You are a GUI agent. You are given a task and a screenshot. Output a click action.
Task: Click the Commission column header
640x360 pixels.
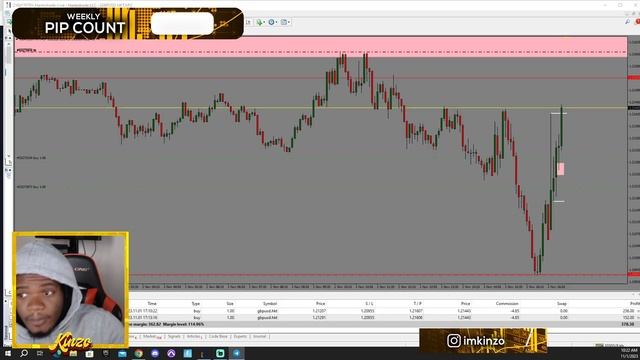507,304
